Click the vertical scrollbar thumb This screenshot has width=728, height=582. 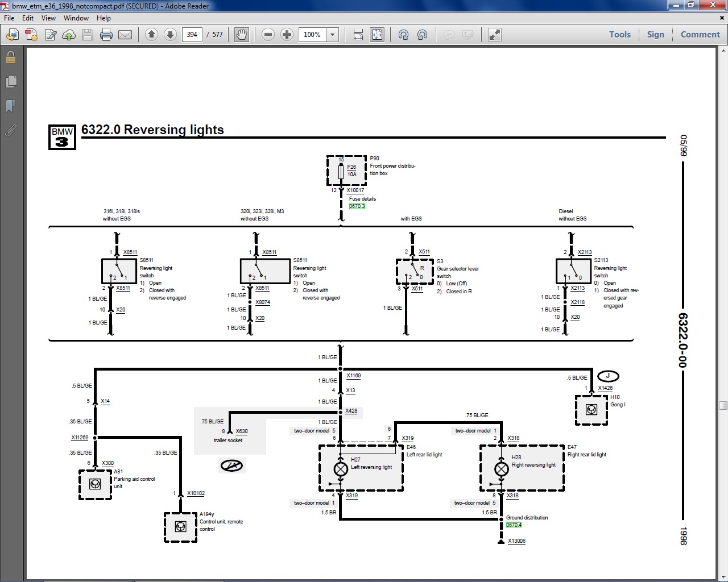coord(723,405)
